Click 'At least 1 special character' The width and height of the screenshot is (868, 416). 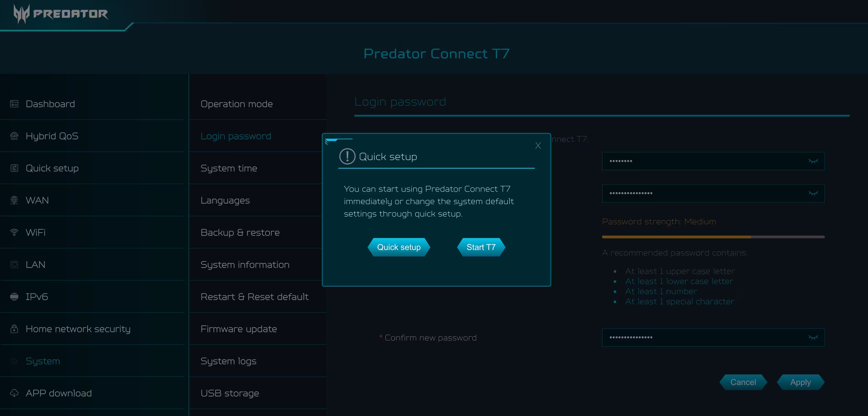click(680, 301)
